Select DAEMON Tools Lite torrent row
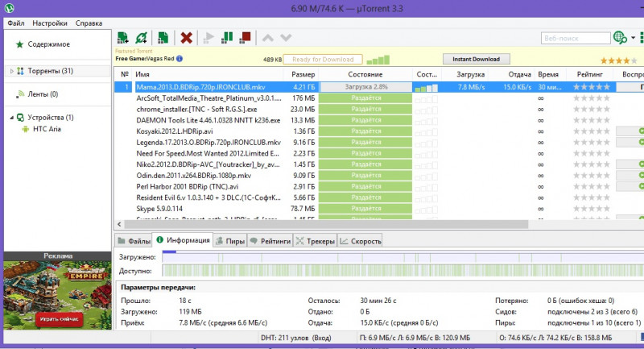 208,120
